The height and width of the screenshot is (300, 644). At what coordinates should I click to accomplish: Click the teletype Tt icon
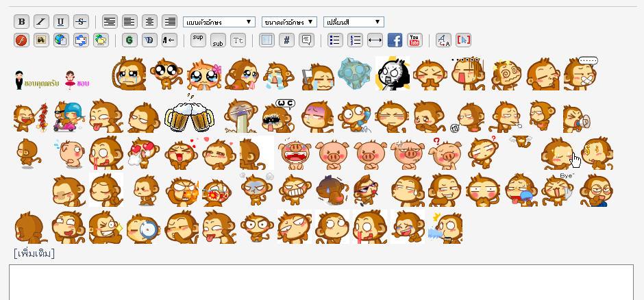(238, 40)
